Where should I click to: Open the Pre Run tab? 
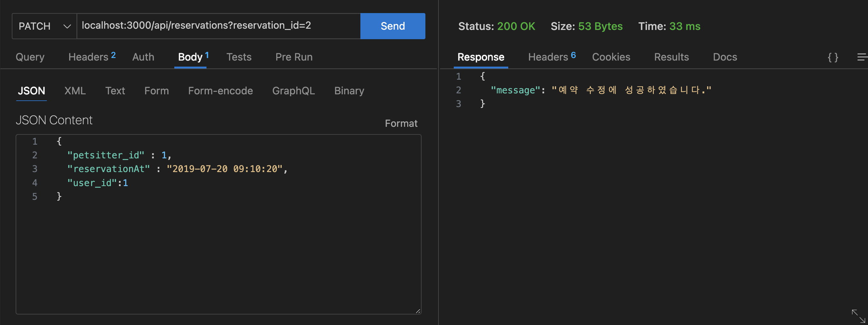pyautogui.click(x=294, y=57)
